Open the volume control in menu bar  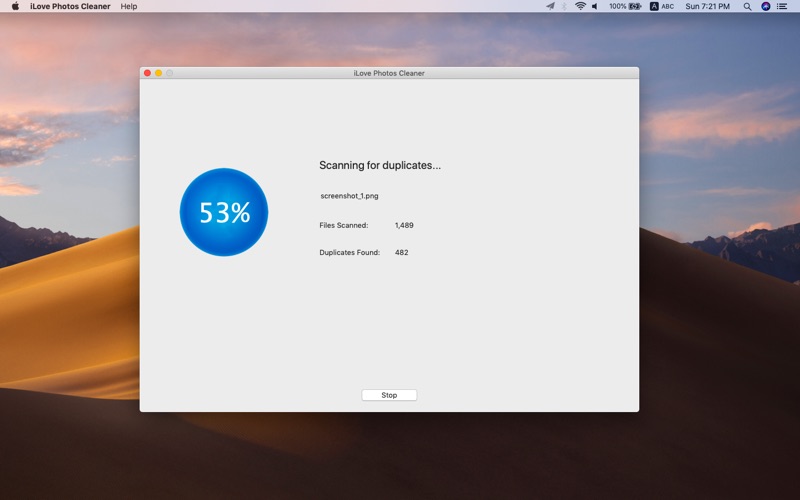point(594,6)
